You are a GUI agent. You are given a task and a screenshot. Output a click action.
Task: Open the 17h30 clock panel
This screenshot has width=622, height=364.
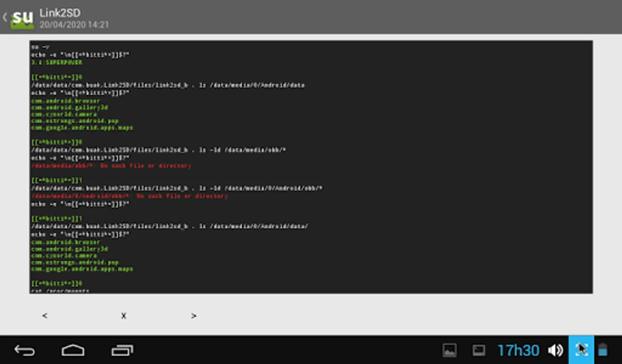518,350
